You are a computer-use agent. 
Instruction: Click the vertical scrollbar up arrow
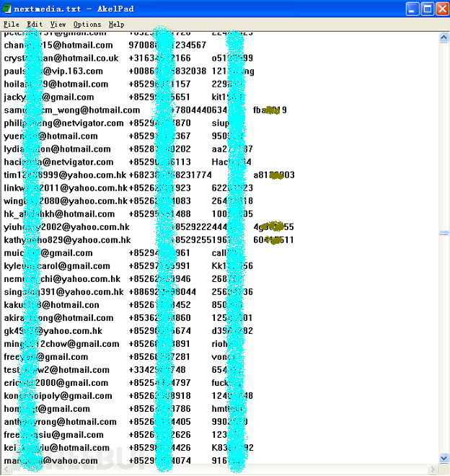(x=444, y=38)
